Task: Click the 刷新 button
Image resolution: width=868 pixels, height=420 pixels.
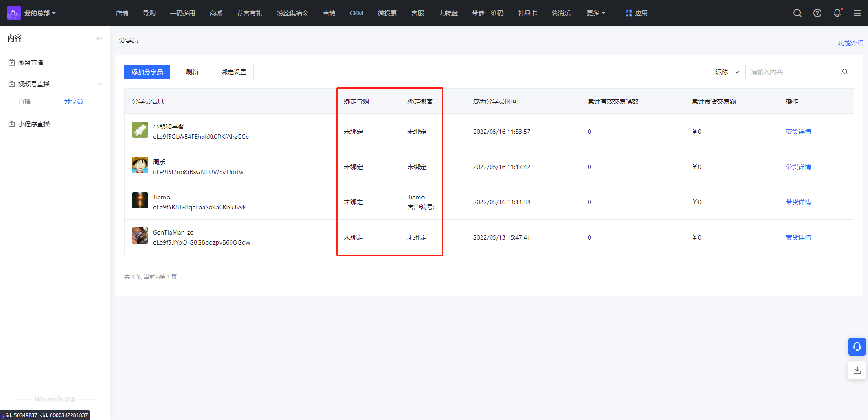Action: tap(192, 72)
